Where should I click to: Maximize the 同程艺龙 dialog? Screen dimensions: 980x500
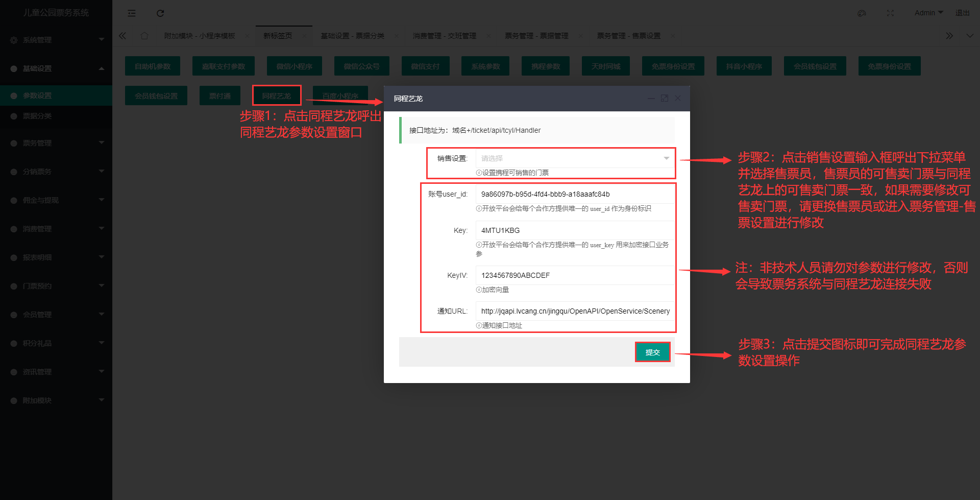[x=664, y=98]
